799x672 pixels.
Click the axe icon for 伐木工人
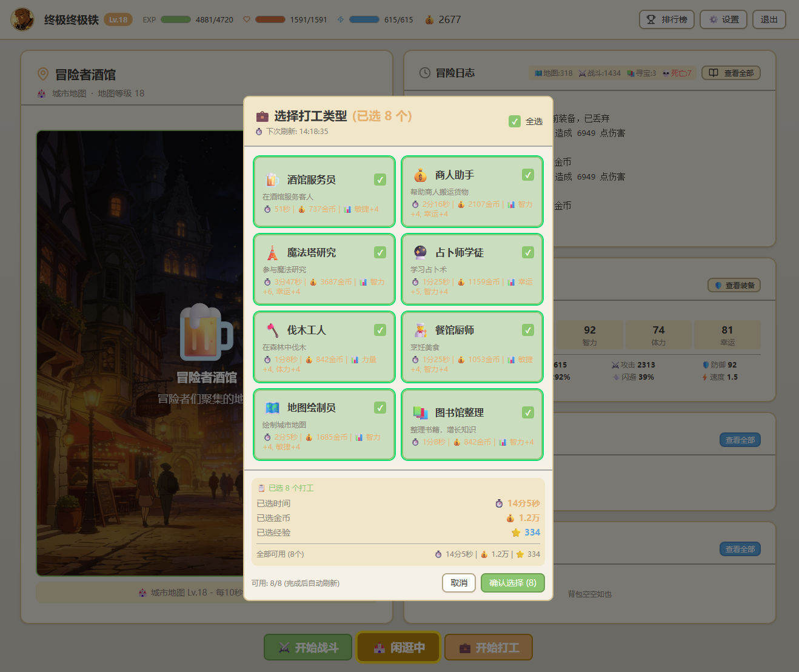click(272, 330)
